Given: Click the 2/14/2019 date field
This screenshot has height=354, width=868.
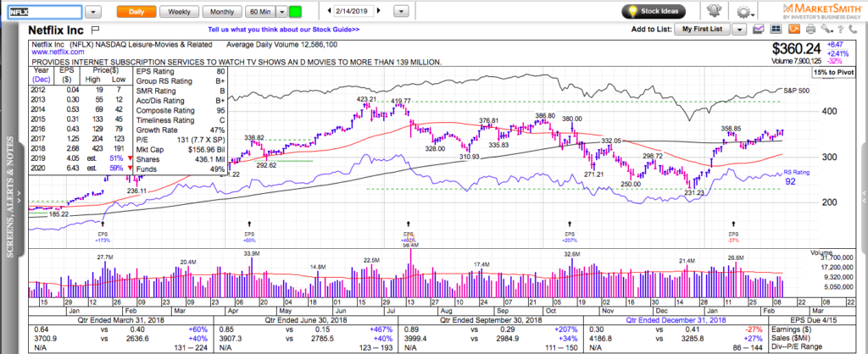Looking at the screenshot, I should [354, 11].
